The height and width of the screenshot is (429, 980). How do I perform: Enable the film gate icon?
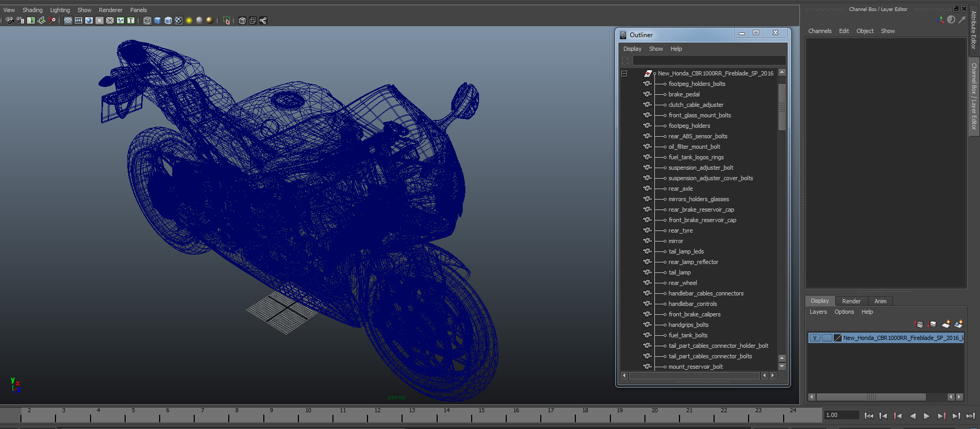[x=79, y=20]
